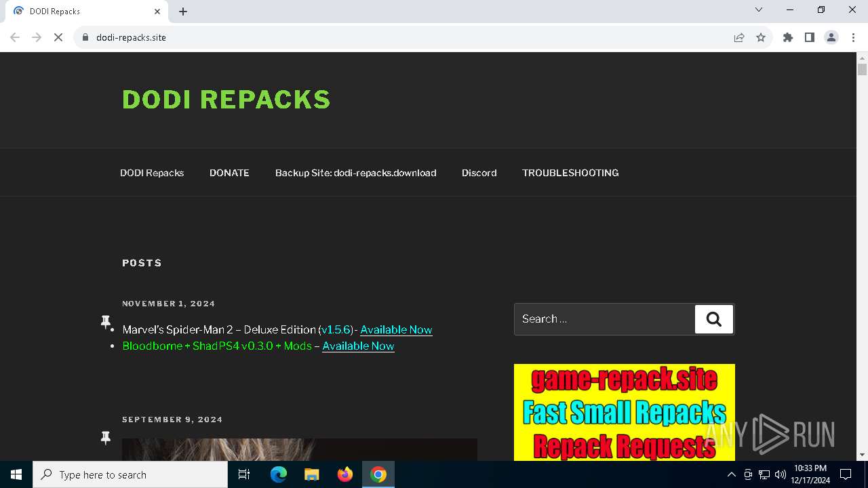Click the page vertical scrollbar thumb

pyautogui.click(x=863, y=69)
